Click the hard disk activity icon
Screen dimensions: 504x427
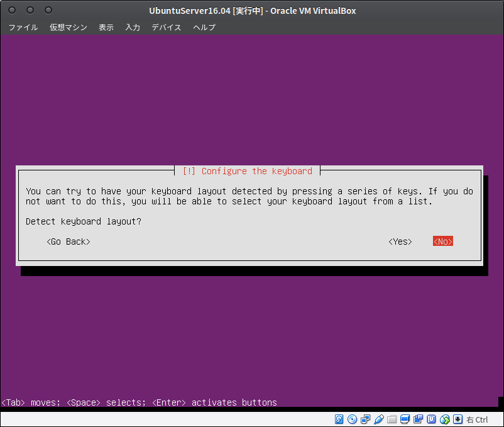tap(339, 419)
